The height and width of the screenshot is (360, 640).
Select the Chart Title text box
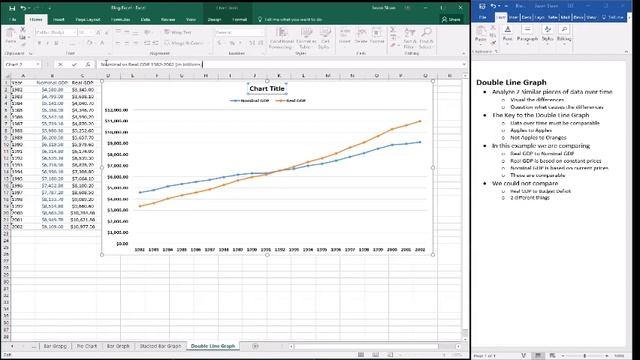click(267, 89)
